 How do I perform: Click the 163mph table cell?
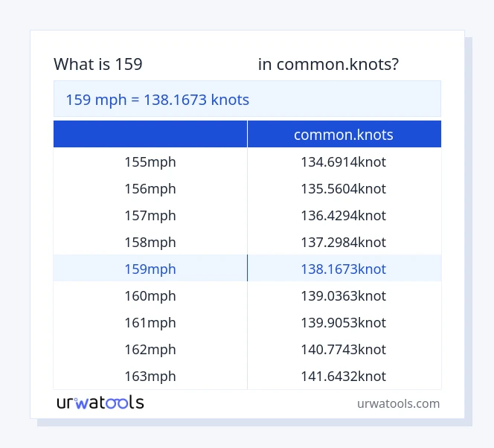[150, 376]
